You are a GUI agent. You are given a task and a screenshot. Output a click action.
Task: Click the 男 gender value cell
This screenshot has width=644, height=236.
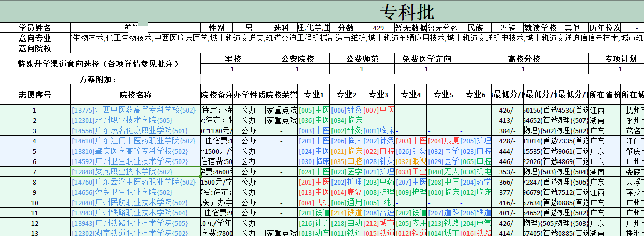[x=249, y=28]
